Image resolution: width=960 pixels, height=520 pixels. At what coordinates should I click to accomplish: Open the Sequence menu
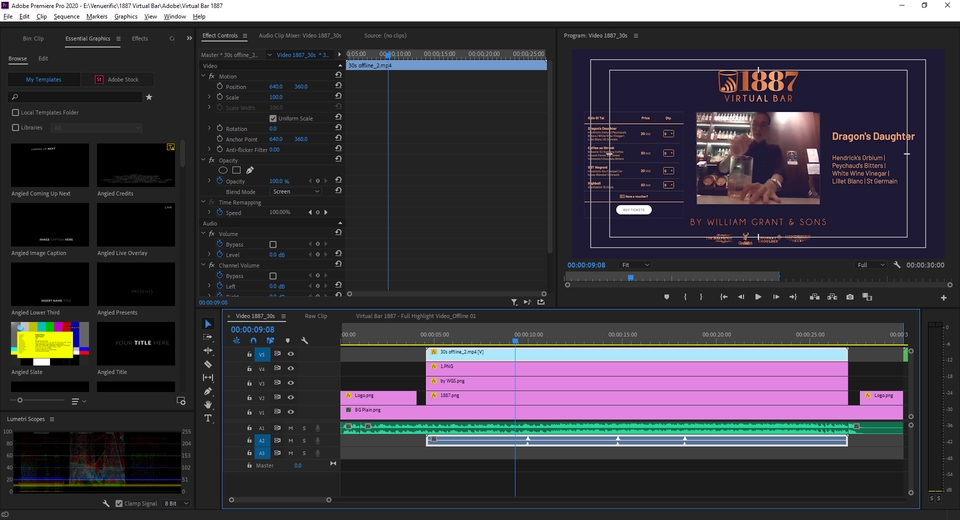[x=66, y=17]
